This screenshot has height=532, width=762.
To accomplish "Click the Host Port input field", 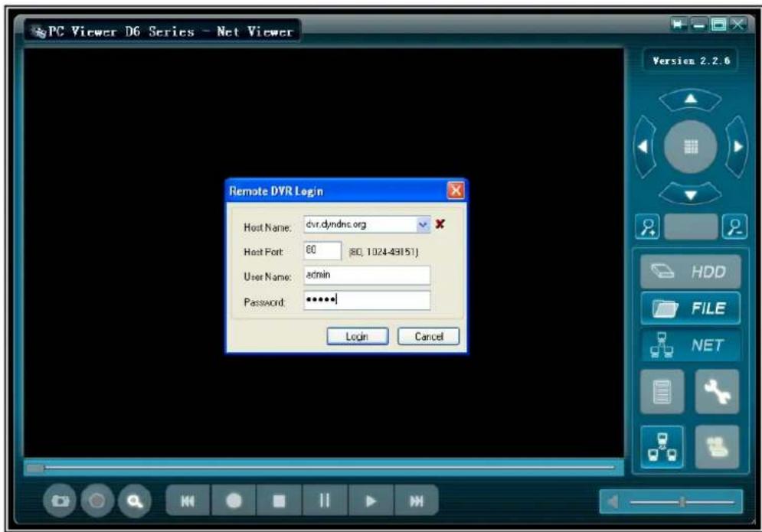I will (x=322, y=250).
